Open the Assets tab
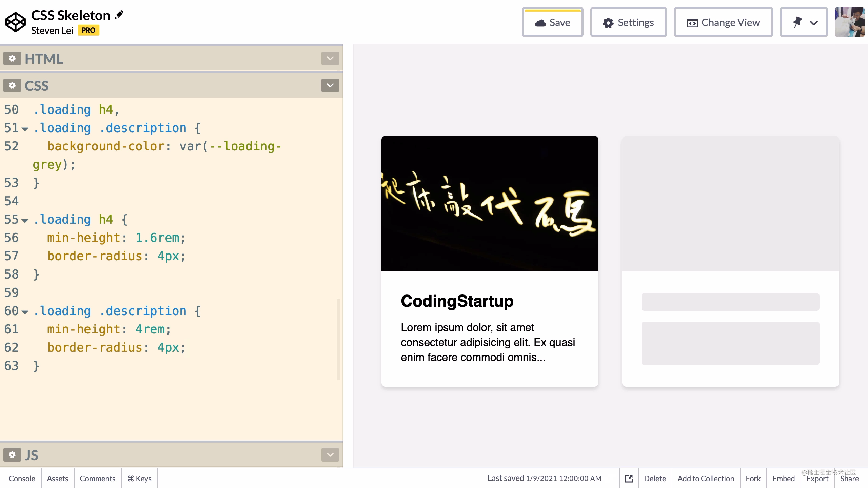The height and width of the screenshot is (488, 868). 57,479
